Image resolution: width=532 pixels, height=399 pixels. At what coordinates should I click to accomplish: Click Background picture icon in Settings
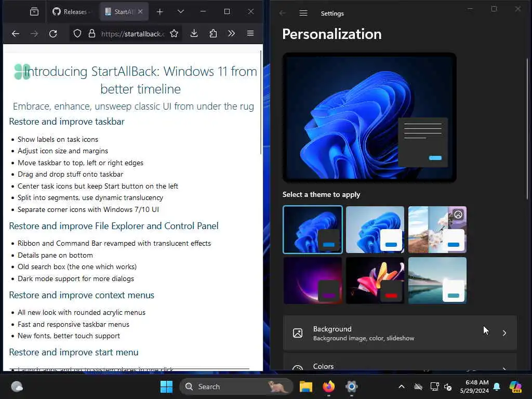pos(298,333)
